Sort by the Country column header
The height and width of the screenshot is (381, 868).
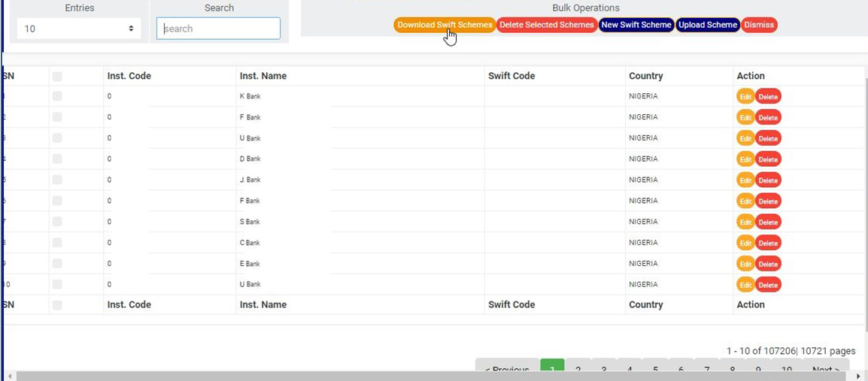coord(646,76)
